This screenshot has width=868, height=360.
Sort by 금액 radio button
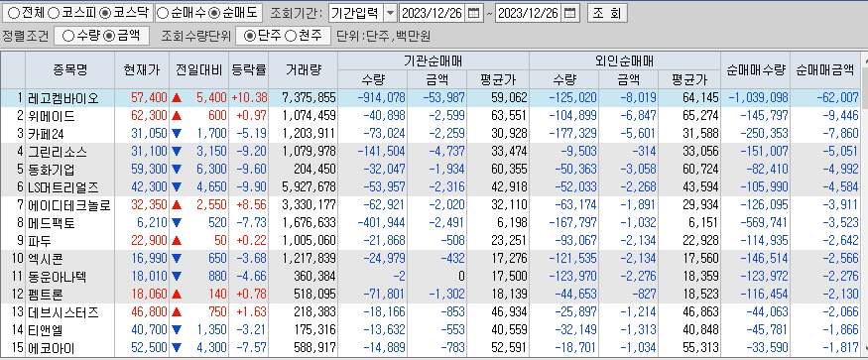pyautogui.click(x=109, y=36)
